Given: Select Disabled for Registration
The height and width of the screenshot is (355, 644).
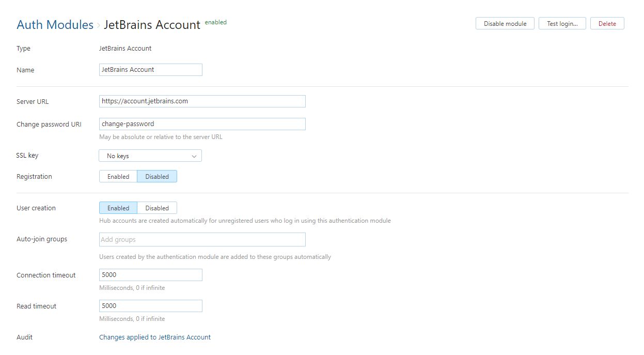Looking at the screenshot, I should tap(157, 177).
